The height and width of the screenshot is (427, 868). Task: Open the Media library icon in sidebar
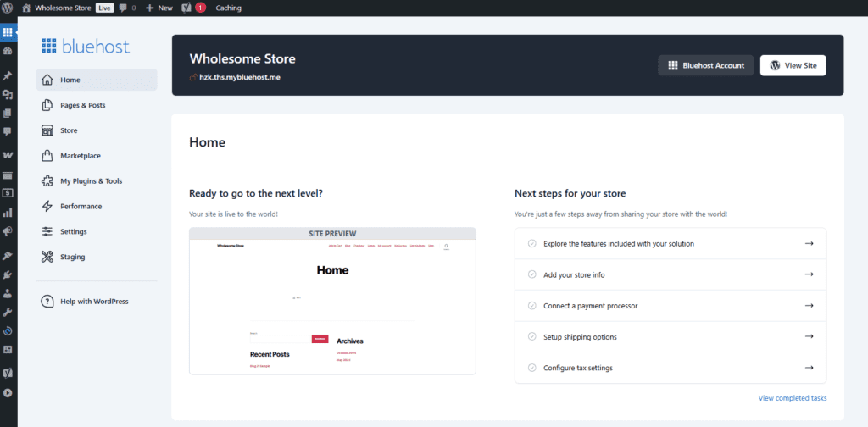coord(8,95)
